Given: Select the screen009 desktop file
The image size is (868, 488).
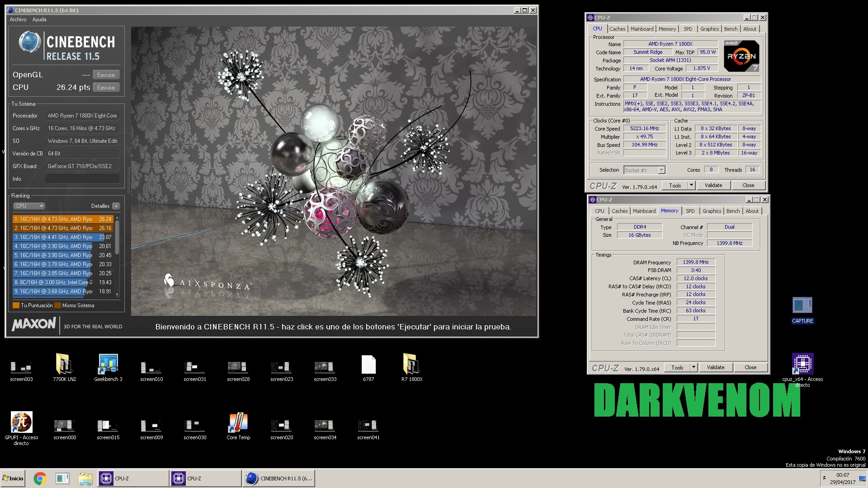Looking at the screenshot, I should [151, 429].
